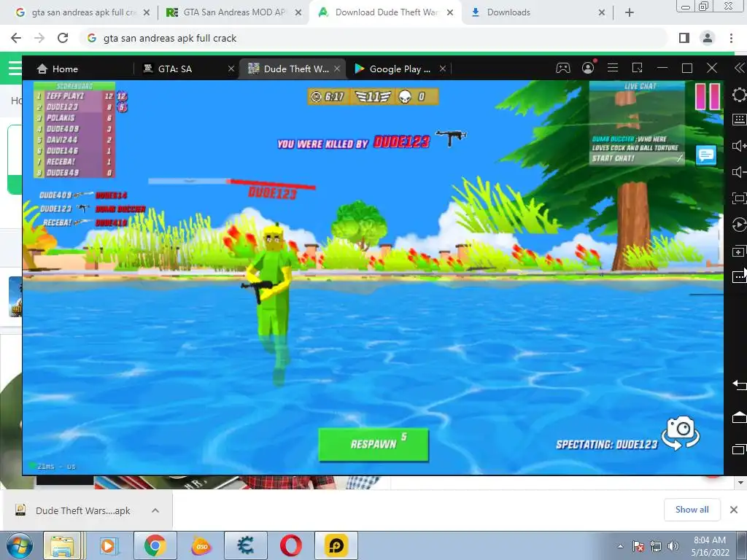
Task: Click the multi-instance plus icon in sidebar
Action: point(739,251)
